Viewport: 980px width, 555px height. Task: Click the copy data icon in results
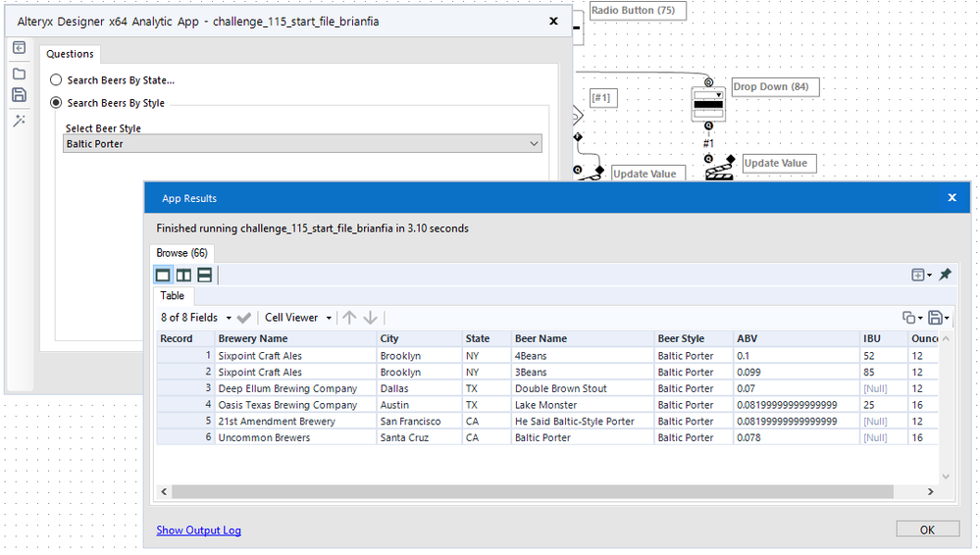912,318
